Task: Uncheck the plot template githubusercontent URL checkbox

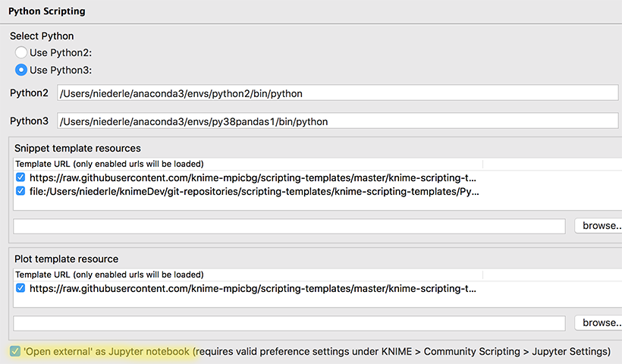Action: pos(20,288)
